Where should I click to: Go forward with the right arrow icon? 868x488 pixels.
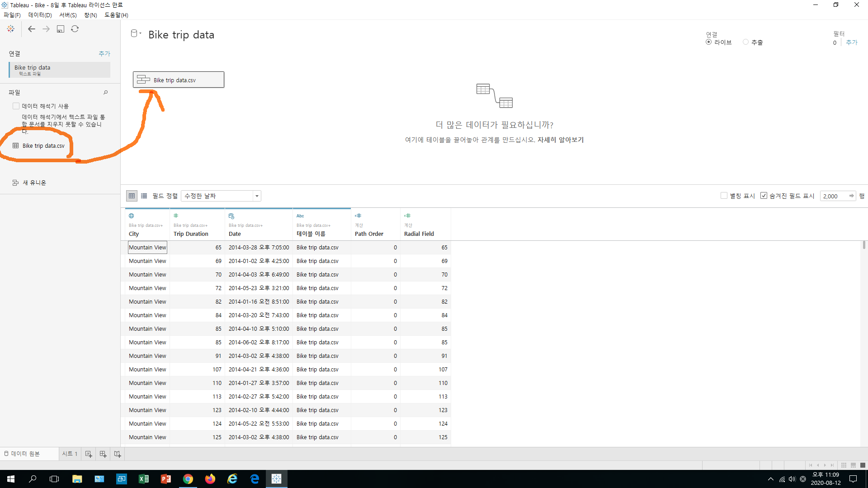tap(46, 29)
